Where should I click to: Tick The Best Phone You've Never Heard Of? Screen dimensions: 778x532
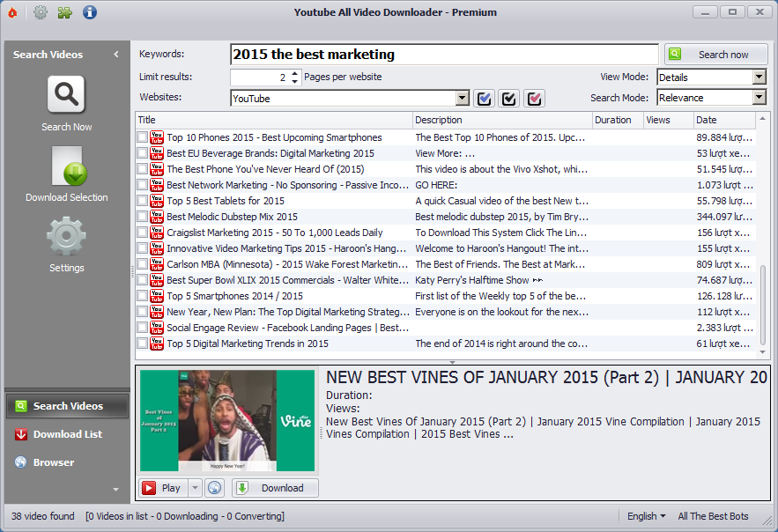[143, 169]
